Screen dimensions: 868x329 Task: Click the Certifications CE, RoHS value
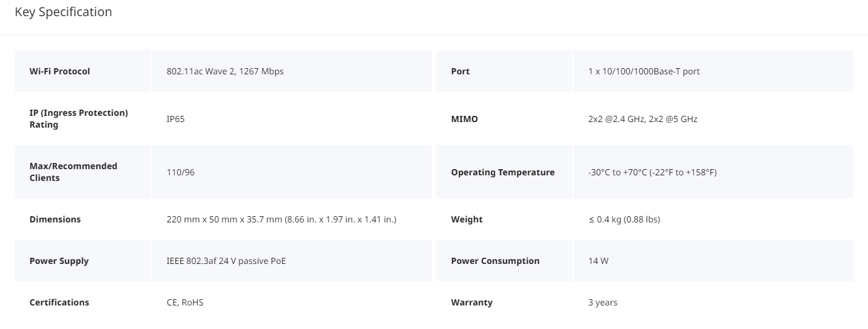pos(185,302)
